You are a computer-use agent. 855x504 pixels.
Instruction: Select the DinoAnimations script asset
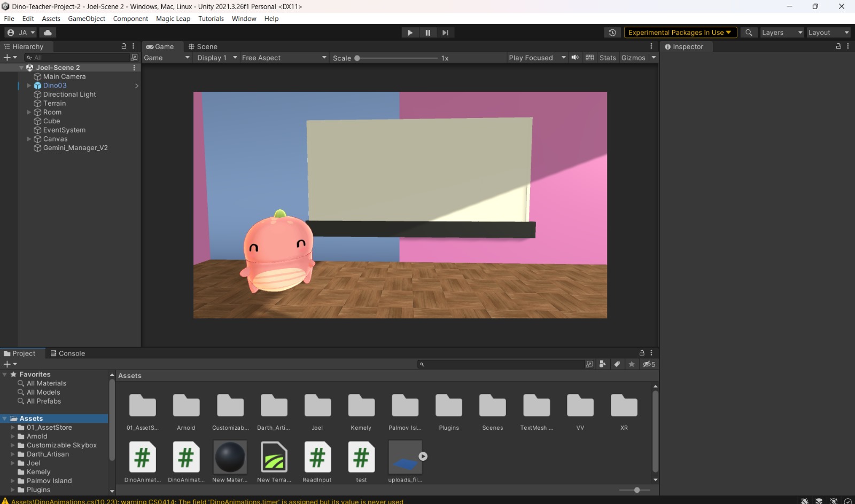(142, 458)
